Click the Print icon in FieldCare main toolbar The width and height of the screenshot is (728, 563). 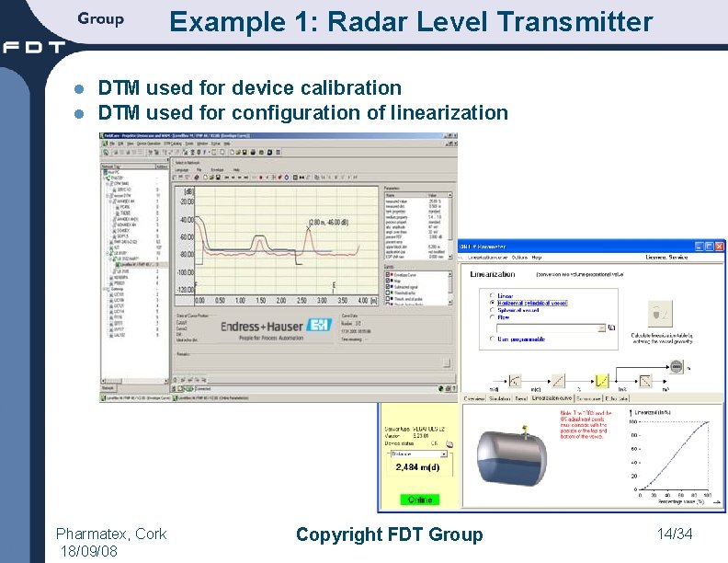click(253, 152)
